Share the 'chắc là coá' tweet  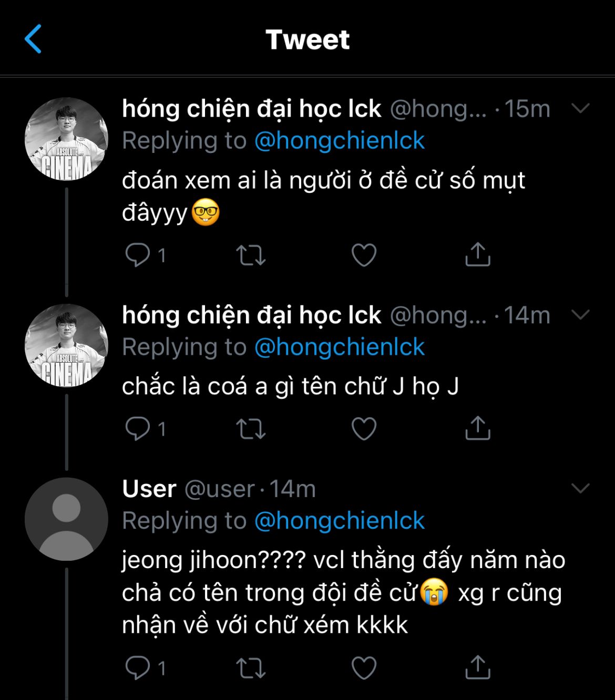point(478,428)
